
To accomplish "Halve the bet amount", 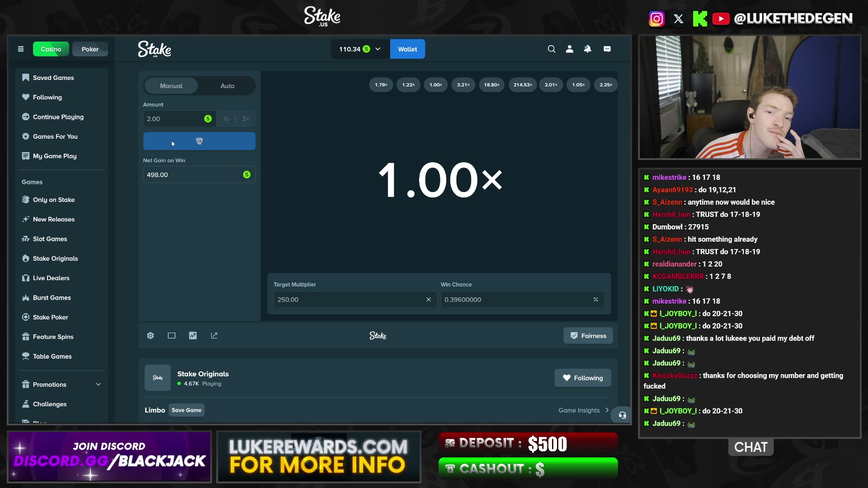I will coord(226,119).
